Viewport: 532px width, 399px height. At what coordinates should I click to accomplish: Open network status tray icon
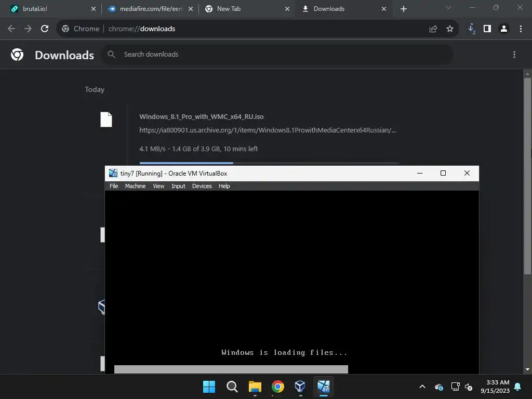click(455, 387)
